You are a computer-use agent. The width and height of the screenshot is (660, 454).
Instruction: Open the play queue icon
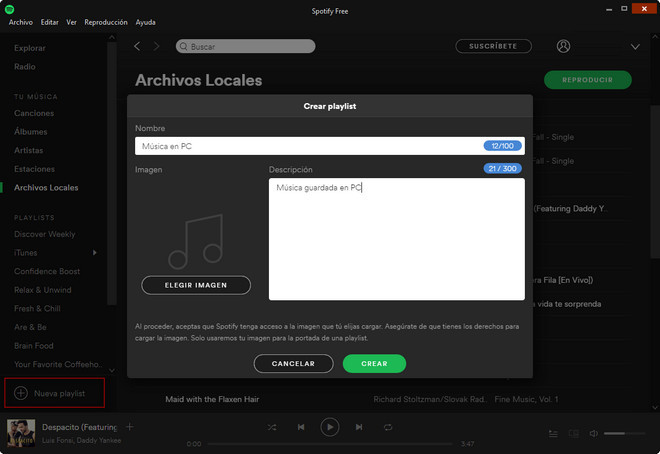(x=553, y=433)
